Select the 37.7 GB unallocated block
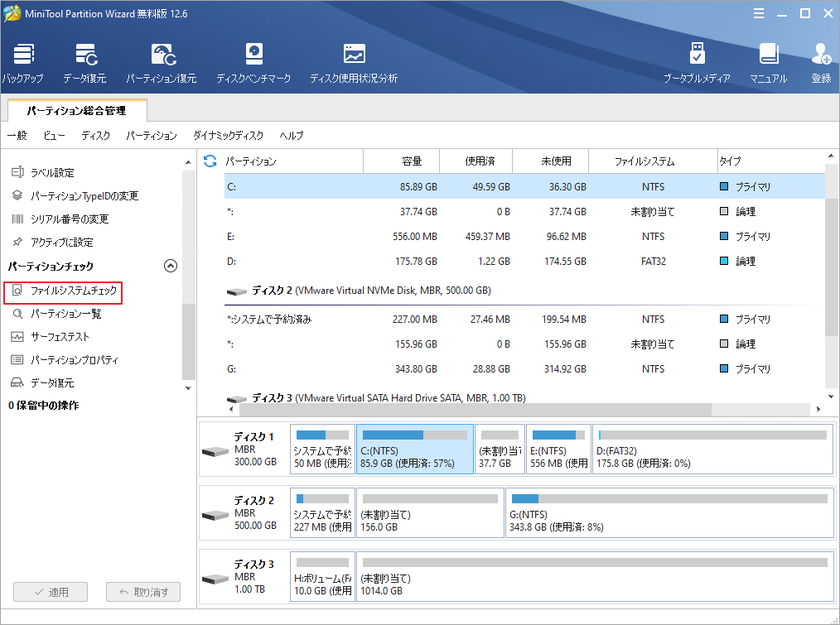This screenshot has height=625, width=840. click(x=500, y=450)
